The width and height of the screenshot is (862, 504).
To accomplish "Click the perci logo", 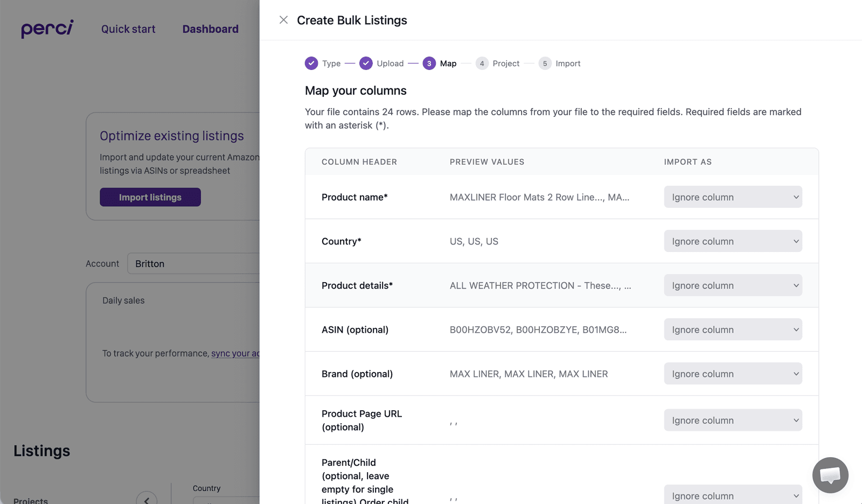I will 47,29.
